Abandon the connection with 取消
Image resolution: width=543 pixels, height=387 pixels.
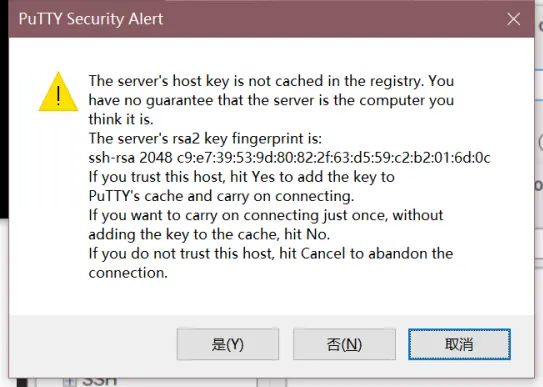click(x=459, y=344)
